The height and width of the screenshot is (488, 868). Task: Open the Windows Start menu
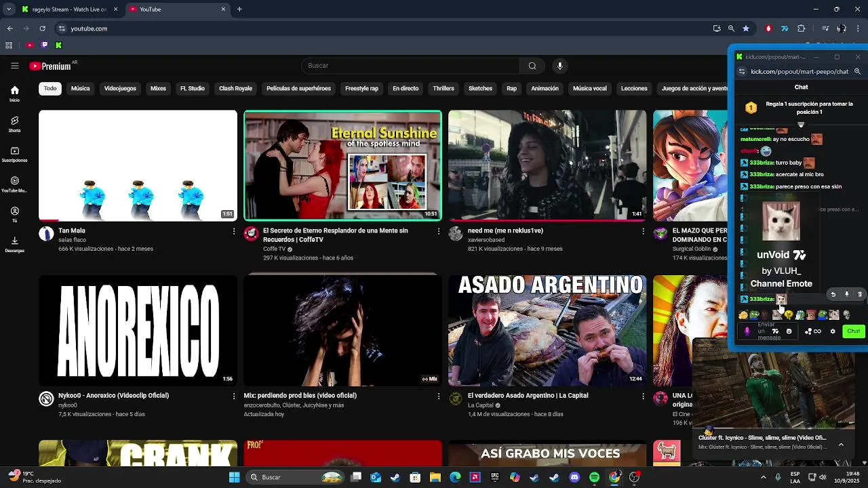pos(234,477)
